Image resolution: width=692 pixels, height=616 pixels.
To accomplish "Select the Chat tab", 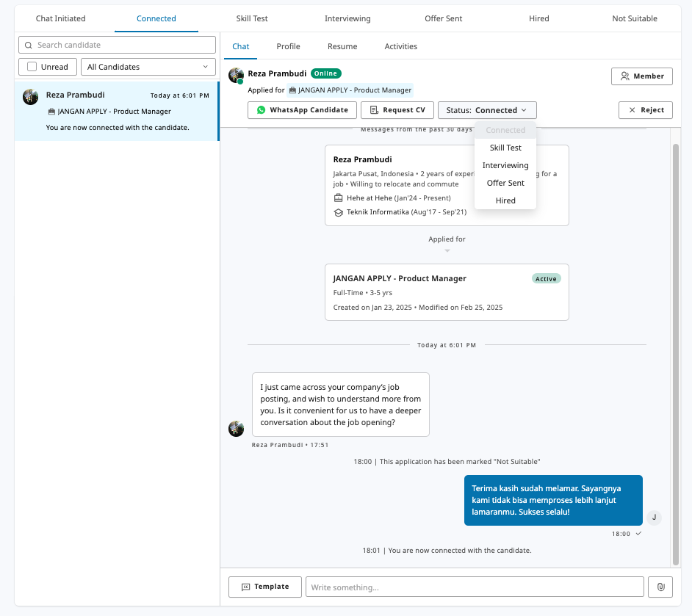I will click(240, 46).
